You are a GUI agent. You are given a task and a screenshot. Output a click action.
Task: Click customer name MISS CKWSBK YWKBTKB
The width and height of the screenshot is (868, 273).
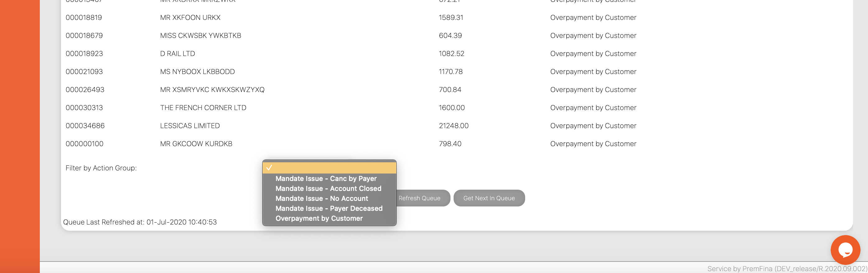(x=200, y=36)
